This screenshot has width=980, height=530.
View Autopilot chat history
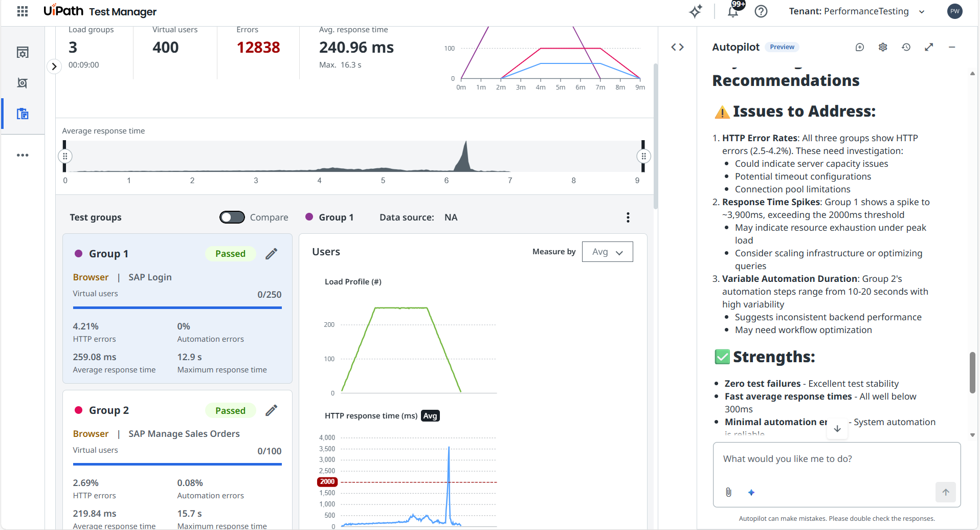pos(906,47)
